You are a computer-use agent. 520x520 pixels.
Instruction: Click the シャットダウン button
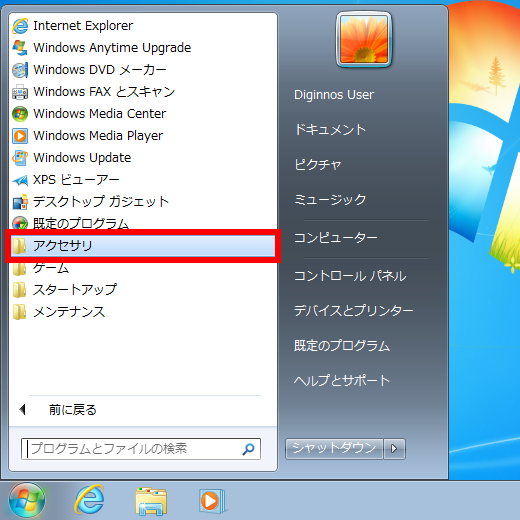(334, 448)
